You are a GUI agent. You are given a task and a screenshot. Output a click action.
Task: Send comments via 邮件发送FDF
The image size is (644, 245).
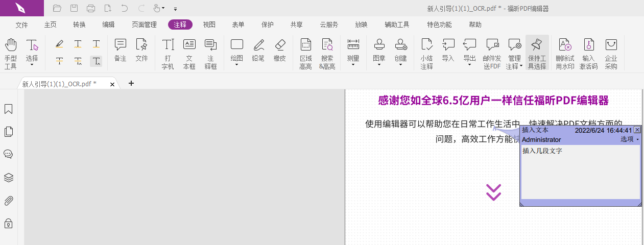[x=492, y=53]
